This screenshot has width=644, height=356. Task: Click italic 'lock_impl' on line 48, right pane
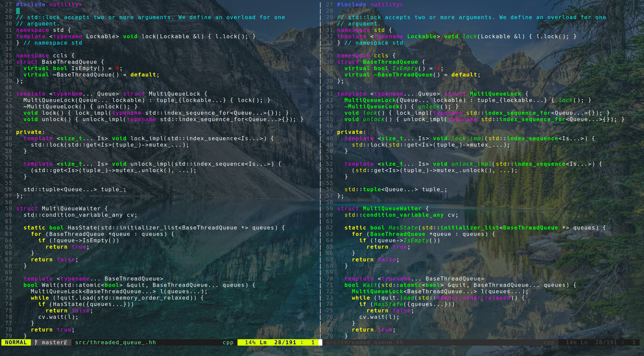[468, 138]
